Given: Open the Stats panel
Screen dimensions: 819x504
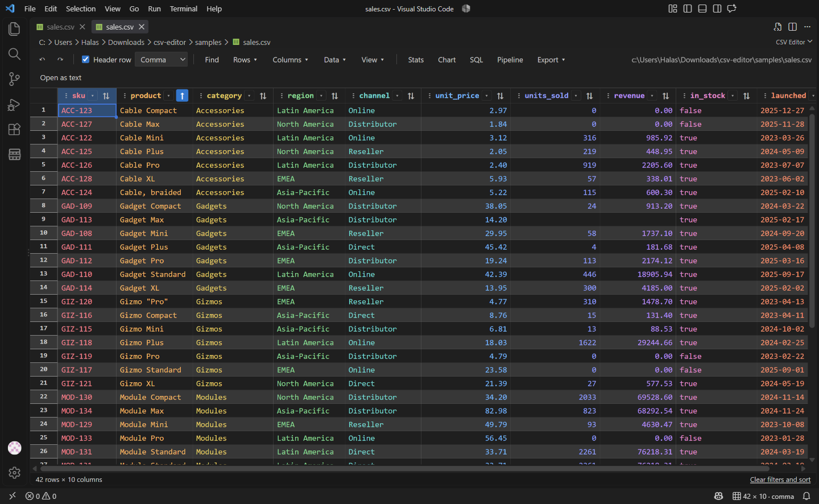Looking at the screenshot, I should tap(416, 60).
